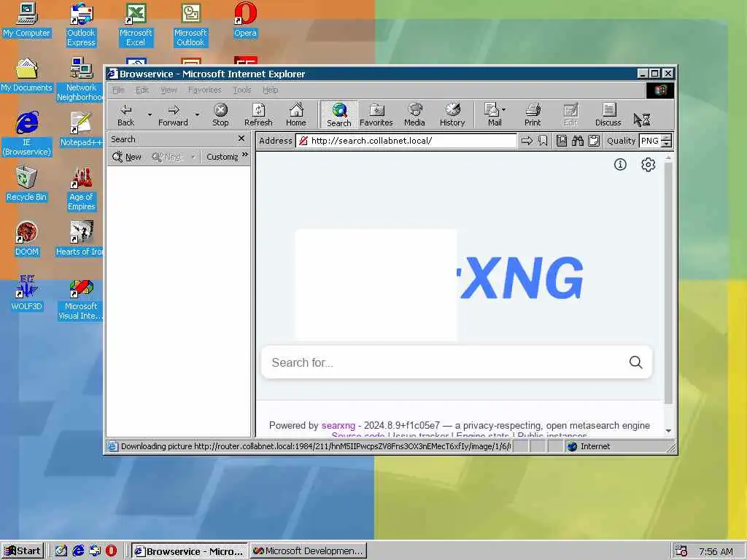Click New in the Search pane

click(127, 157)
